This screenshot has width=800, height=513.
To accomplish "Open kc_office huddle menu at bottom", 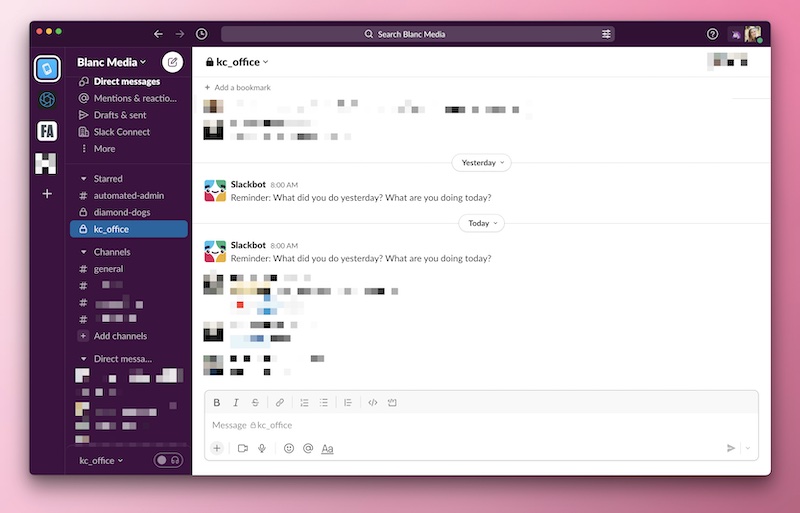I will pyautogui.click(x=101, y=460).
